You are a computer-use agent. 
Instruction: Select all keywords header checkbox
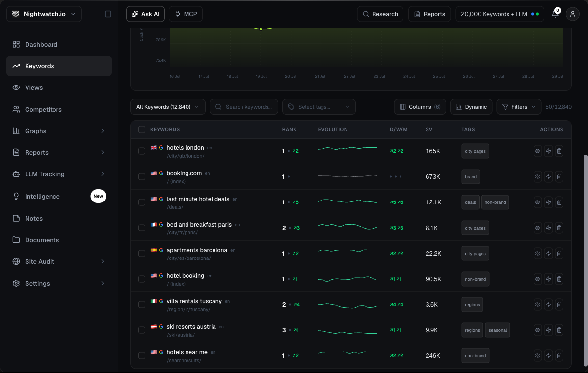click(142, 129)
